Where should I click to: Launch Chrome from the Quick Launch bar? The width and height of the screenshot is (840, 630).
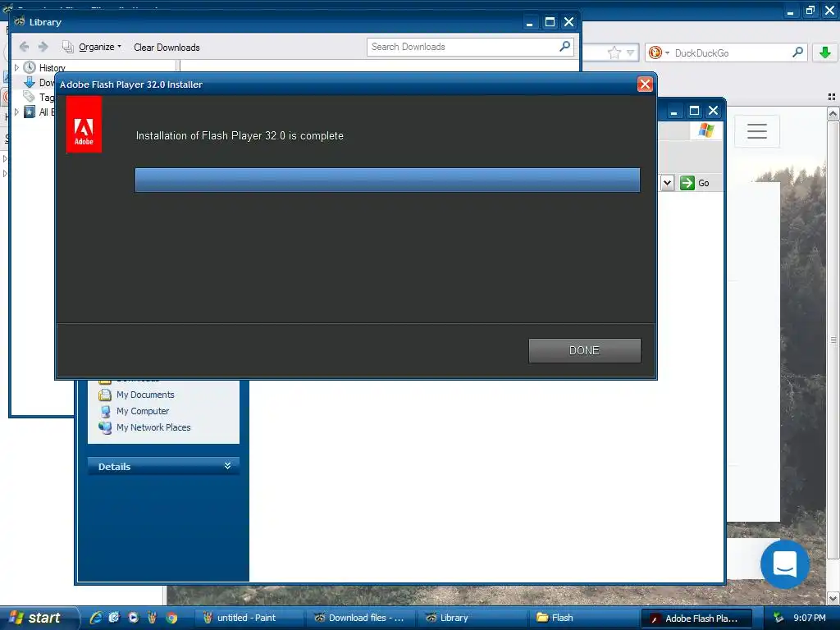click(171, 618)
